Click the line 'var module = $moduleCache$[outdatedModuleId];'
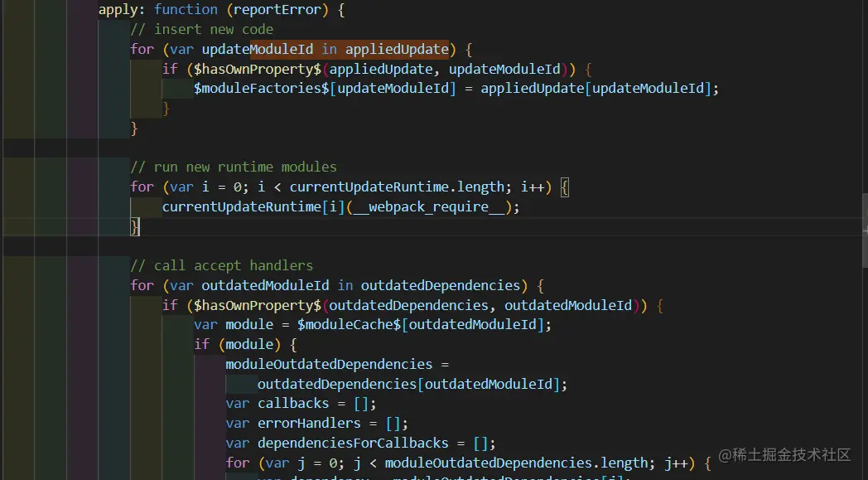Viewport: 868px width, 480px height. 373,325
